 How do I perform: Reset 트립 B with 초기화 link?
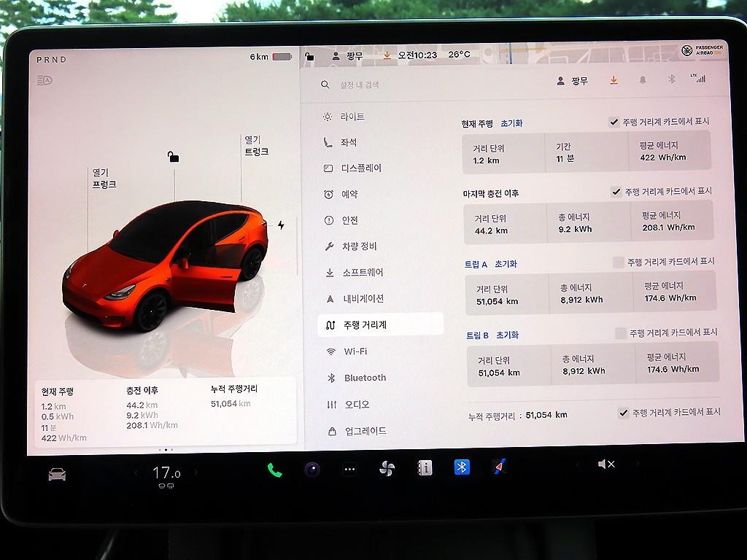pos(508,335)
